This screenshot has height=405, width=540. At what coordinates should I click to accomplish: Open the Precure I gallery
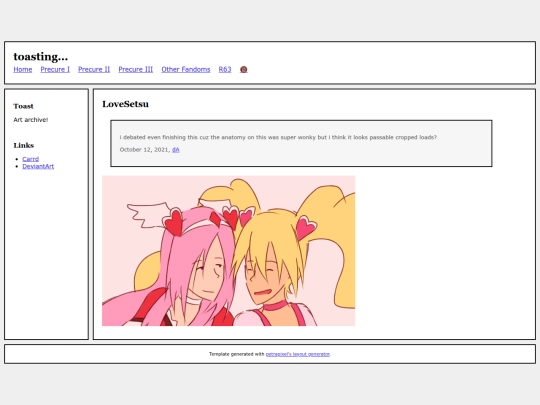click(x=55, y=70)
